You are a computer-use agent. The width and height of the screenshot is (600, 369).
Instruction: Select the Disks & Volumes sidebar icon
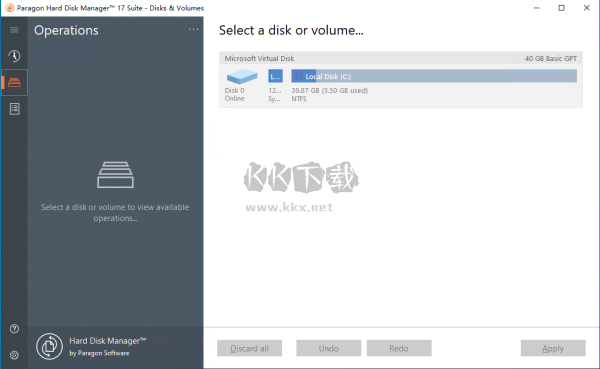(x=14, y=82)
